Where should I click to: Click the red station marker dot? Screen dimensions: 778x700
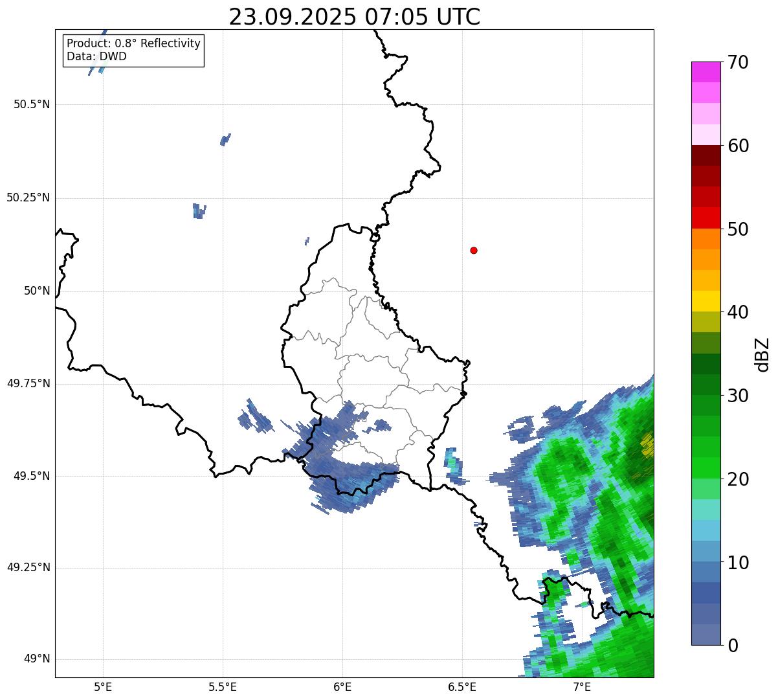(x=474, y=250)
